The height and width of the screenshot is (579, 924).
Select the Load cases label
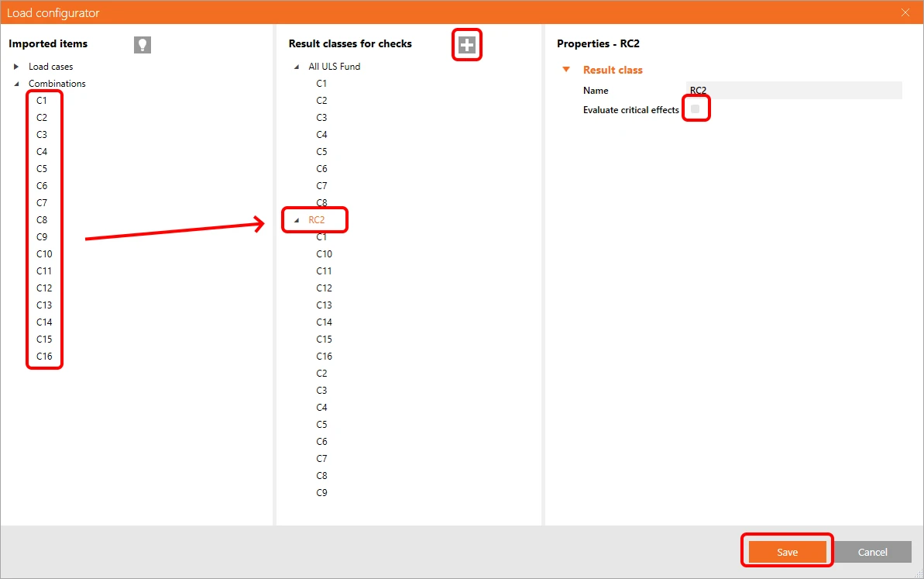pos(50,67)
